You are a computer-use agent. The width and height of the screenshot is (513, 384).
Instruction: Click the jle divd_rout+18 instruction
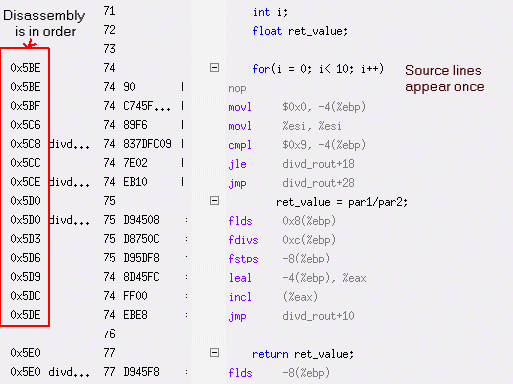pos(291,164)
